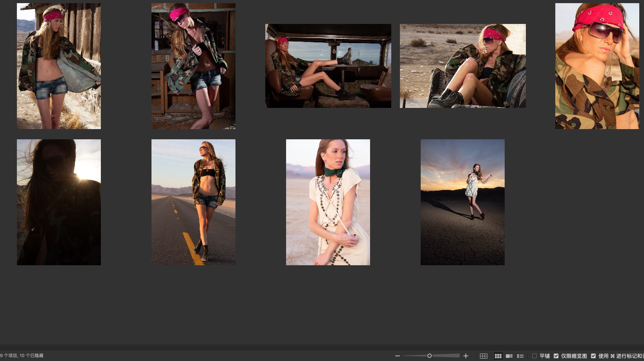Enable the 平铺 checkbox
The image size is (644, 361).
535,356
